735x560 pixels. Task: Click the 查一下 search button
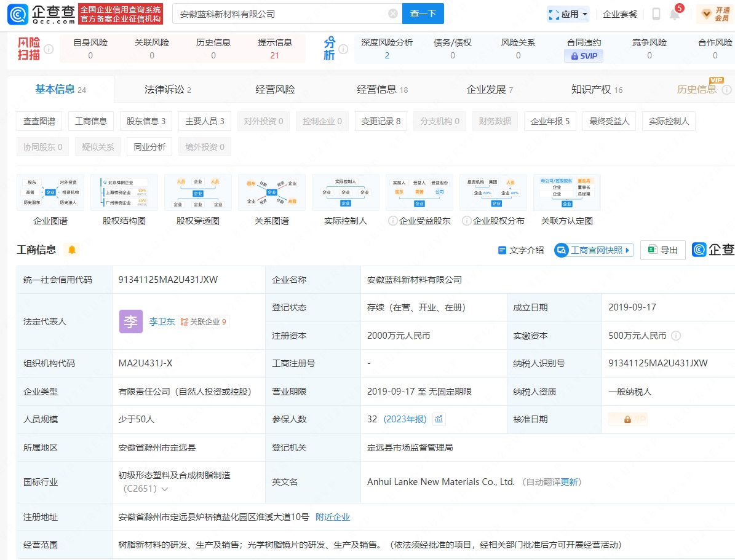pos(423,14)
